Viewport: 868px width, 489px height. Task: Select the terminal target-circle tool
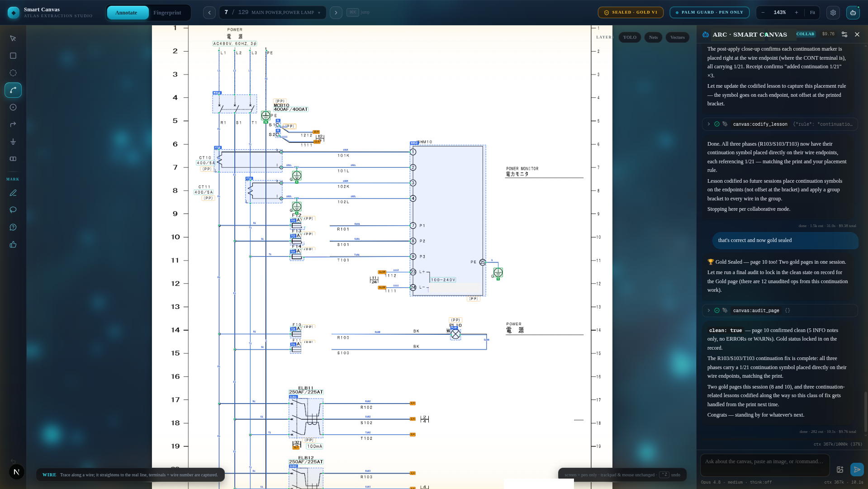13,107
